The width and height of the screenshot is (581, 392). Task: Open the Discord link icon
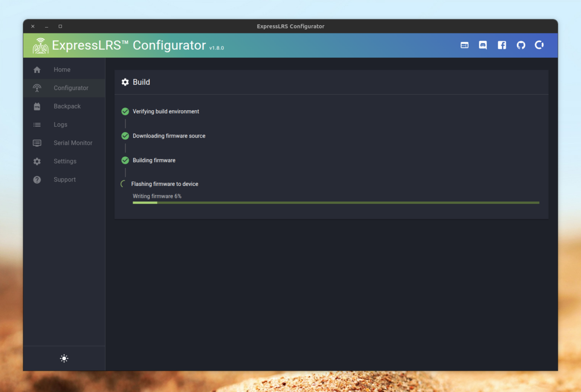tap(483, 45)
